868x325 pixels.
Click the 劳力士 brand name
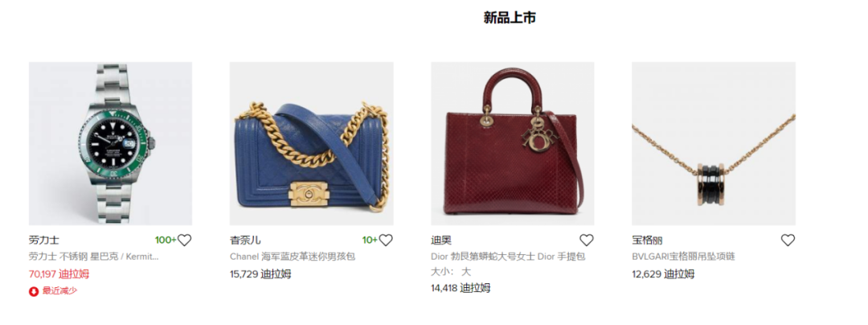43,241
